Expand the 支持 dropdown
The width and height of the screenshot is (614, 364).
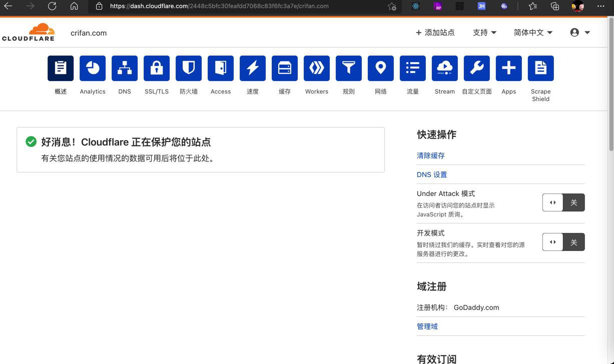(484, 32)
